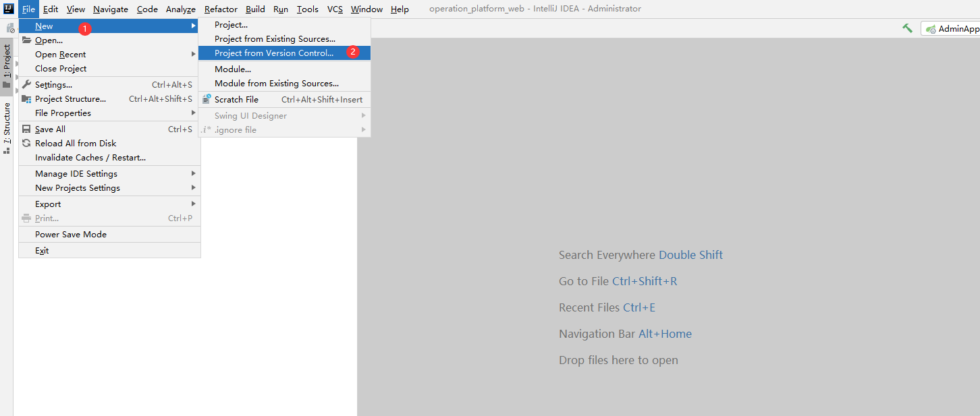Select Module from Existing Sources
The width and height of the screenshot is (980, 416).
click(276, 84)
